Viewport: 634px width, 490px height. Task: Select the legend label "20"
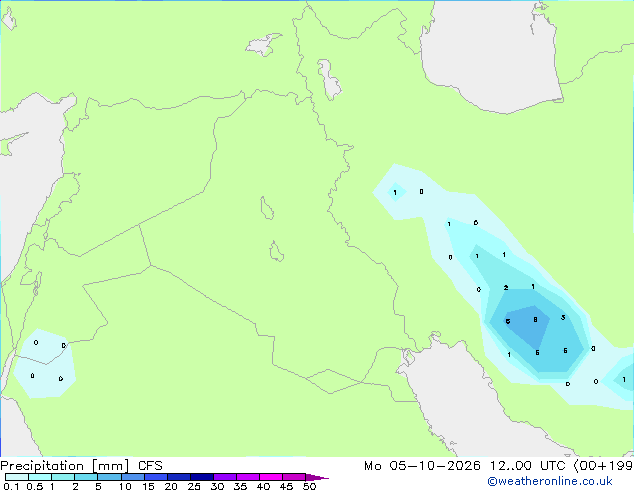coord(171,486)
